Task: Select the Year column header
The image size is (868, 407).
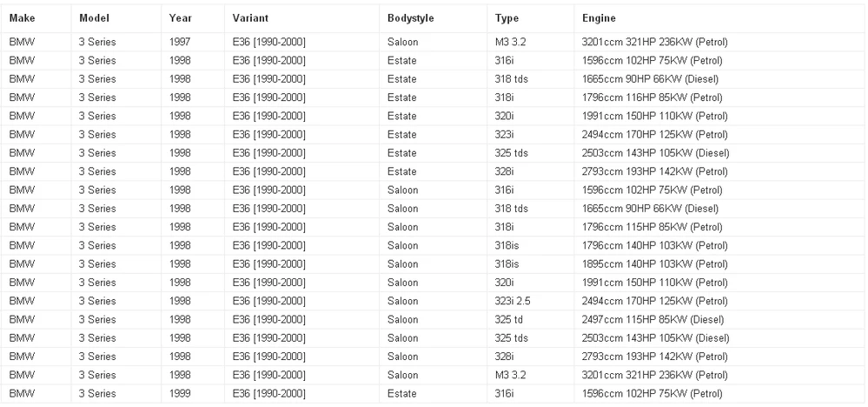Action: coord(181,18)
